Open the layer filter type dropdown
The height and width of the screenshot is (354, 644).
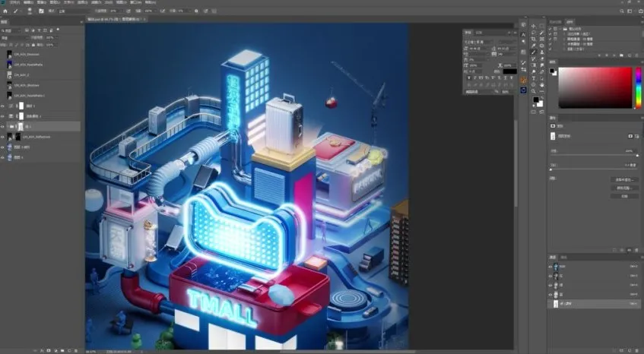[x=11, y=30]
